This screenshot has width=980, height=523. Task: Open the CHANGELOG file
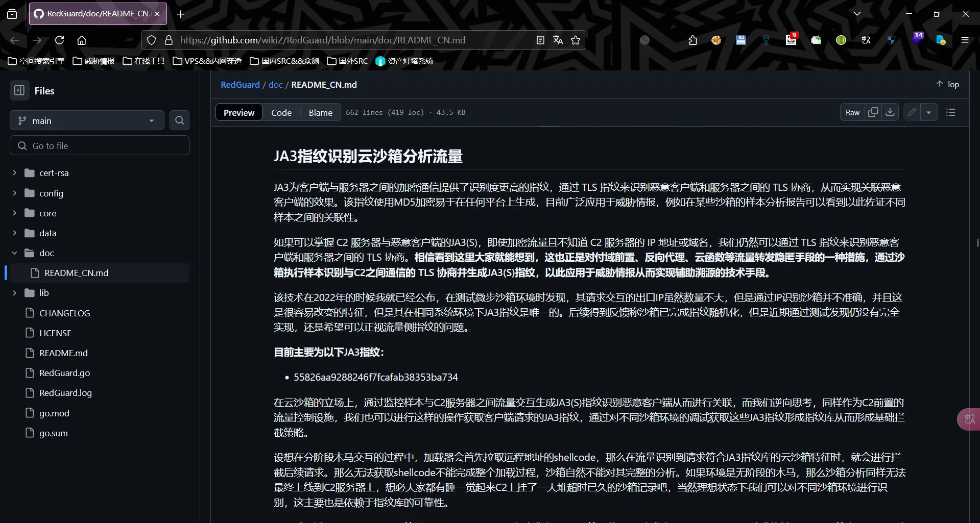coord(64,313)
